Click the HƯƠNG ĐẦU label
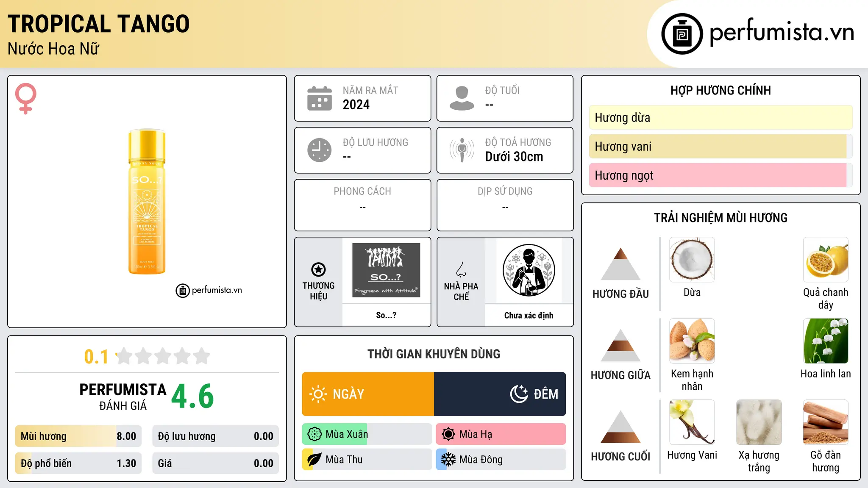The width and height of the screenshot is (868, 488). [621, 294]
